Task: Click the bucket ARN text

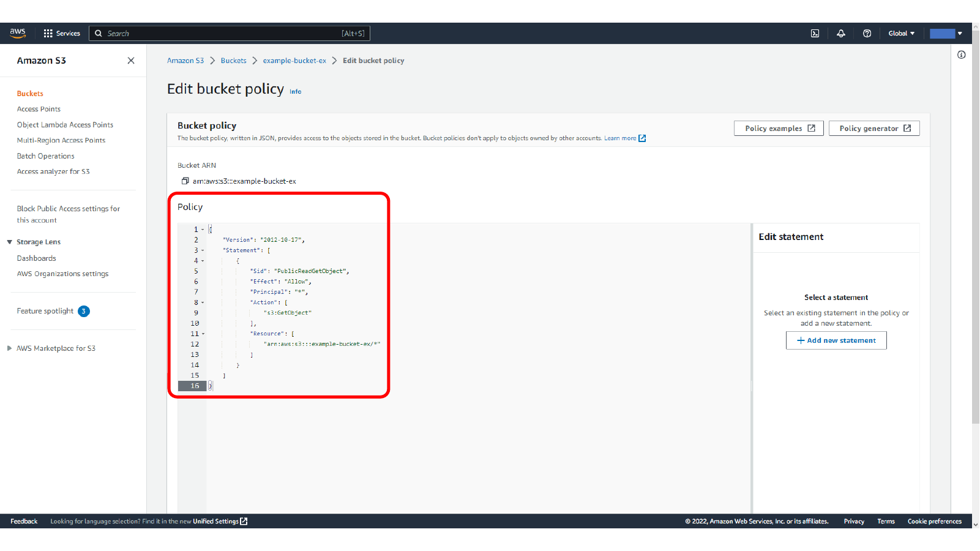Action: point(244,181)
